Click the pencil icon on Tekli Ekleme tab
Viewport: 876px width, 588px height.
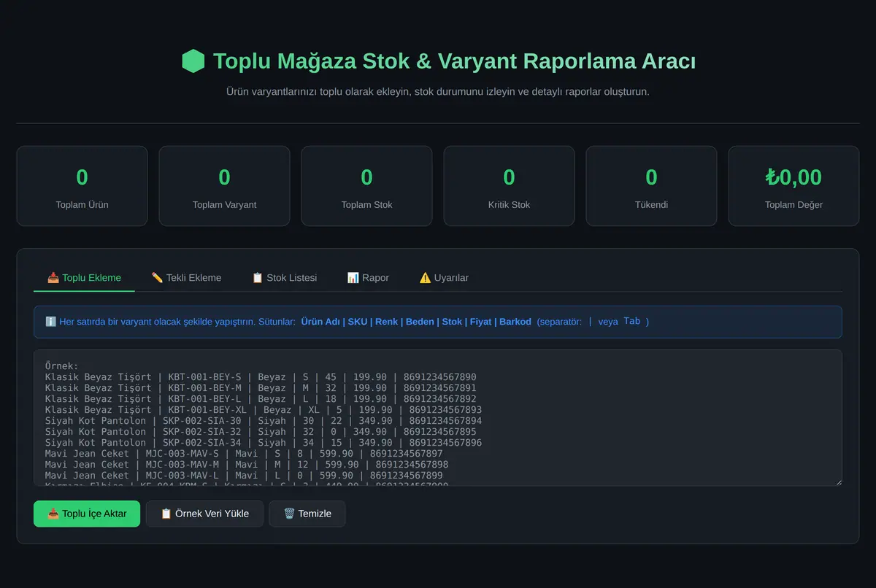pyautogui.click(x=157, y=278)
